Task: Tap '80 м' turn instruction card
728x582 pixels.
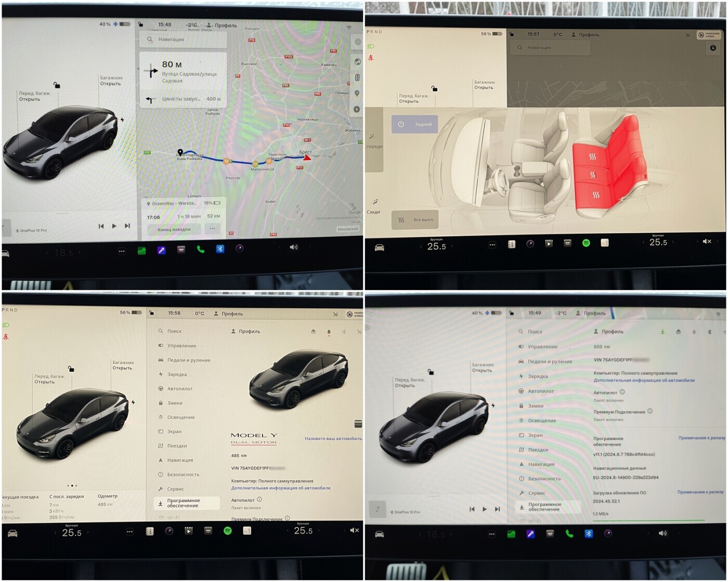Action: click(x=184, y=71)
